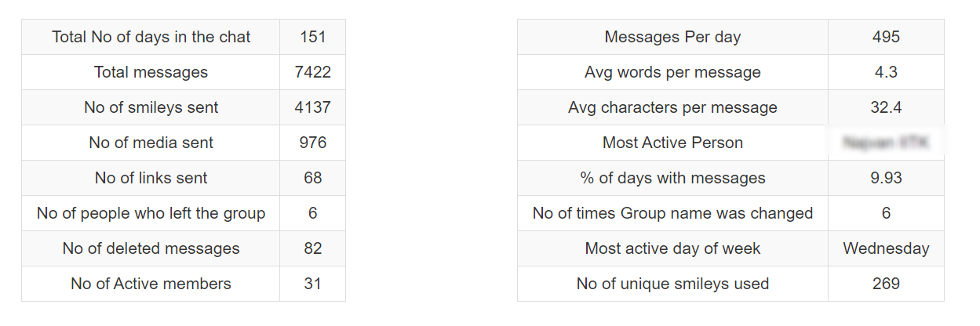980x326 pixels.
Task: Select the blurred most active person name
Action: pyautogui.click(x=886, y=143)
